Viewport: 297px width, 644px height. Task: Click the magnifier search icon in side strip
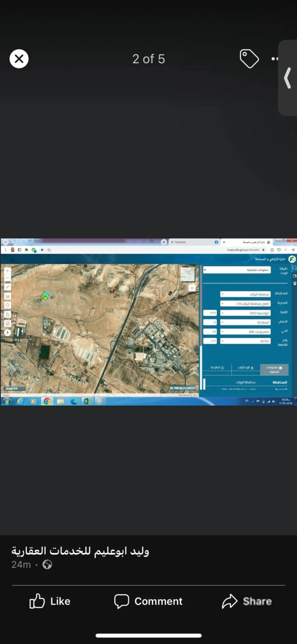pyautogui.click(x=295, y=268)
